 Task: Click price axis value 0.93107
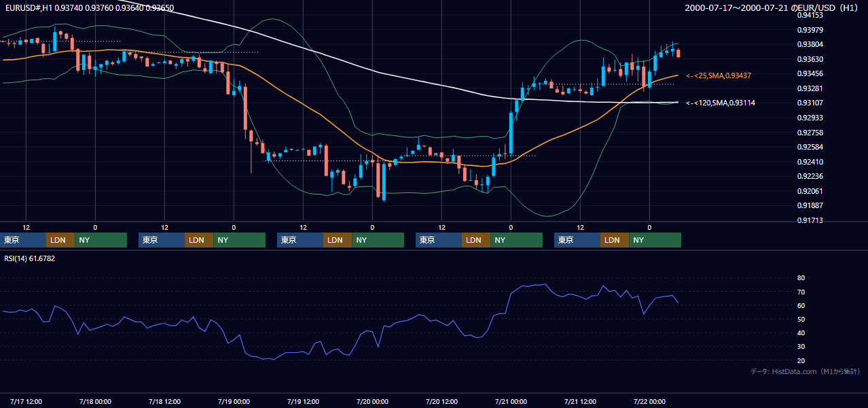click(x=810, y=103)
